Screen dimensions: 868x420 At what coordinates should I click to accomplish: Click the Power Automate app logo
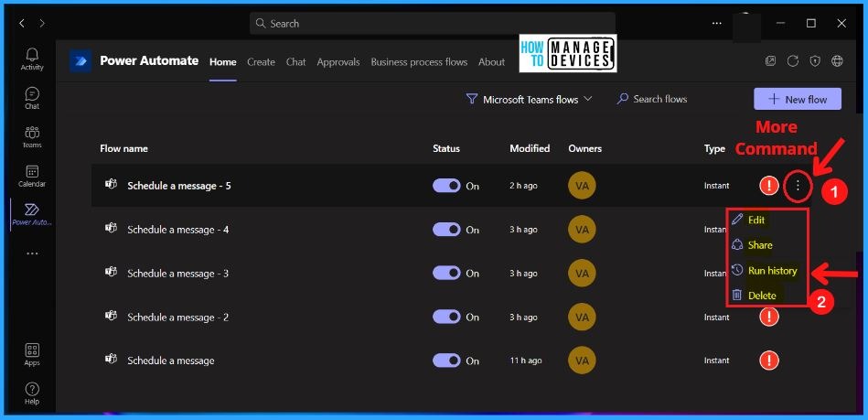pyautogui.click(x=80, y=61)
